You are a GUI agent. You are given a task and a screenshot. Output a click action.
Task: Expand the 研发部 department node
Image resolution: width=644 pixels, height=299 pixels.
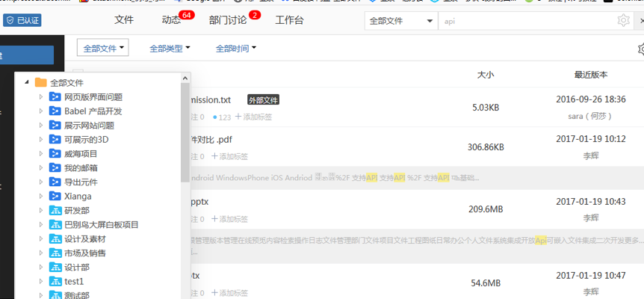click(40, 211)
